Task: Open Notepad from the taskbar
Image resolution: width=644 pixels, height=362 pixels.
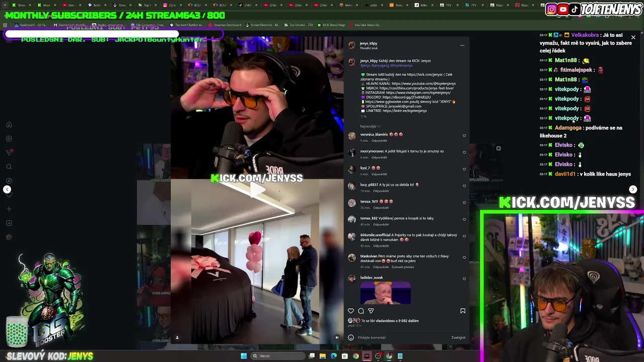Action: pos(400,356)
